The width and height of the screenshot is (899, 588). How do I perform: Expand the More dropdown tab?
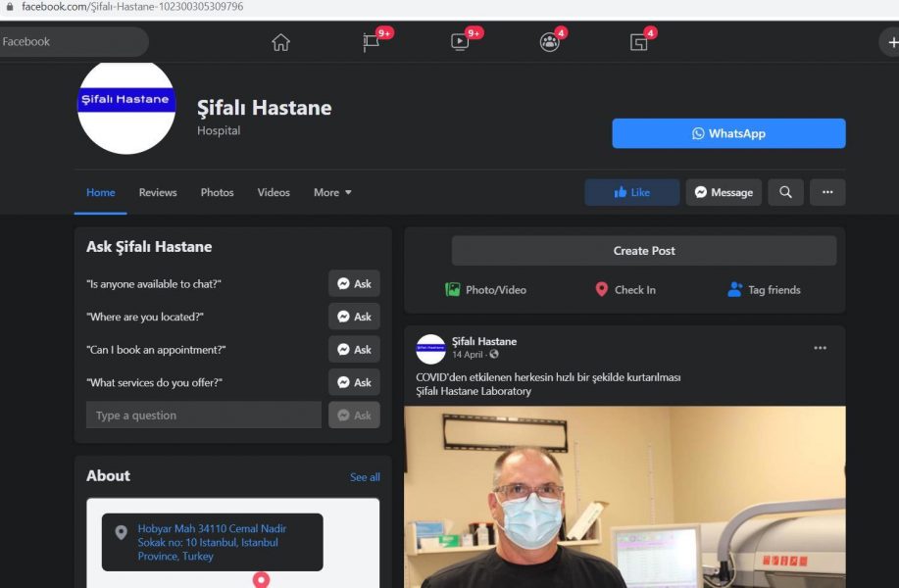pyautogui.click(x=332, y=192)
